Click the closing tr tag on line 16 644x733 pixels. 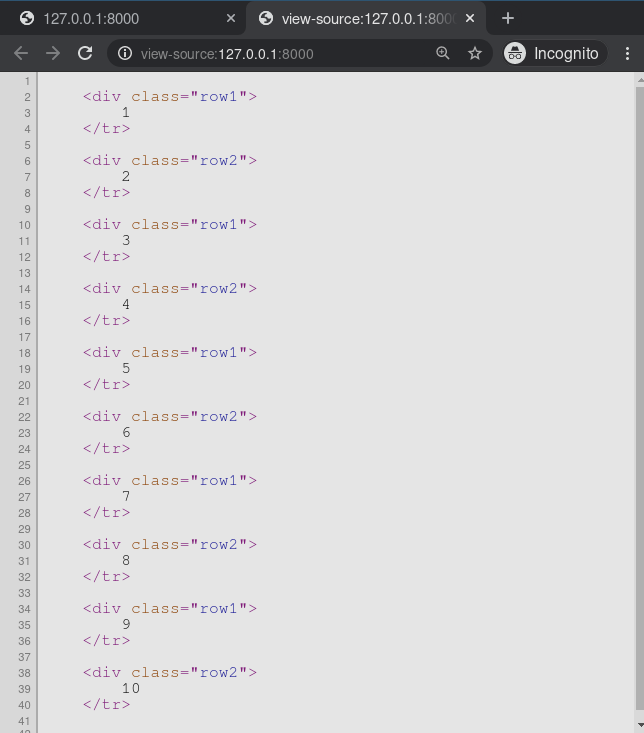pos(107,321)
